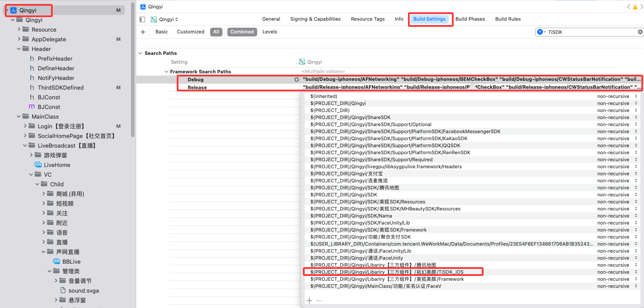Click the add build setting plus button
This screenshot has height=308, width=644.
143,32
